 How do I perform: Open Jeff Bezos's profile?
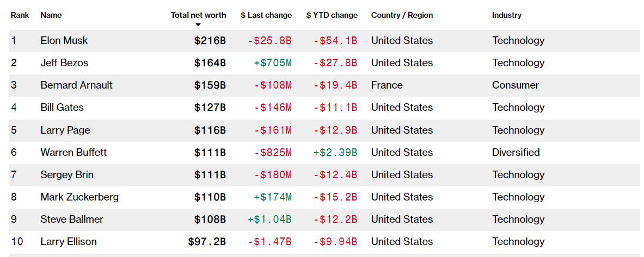64,63
